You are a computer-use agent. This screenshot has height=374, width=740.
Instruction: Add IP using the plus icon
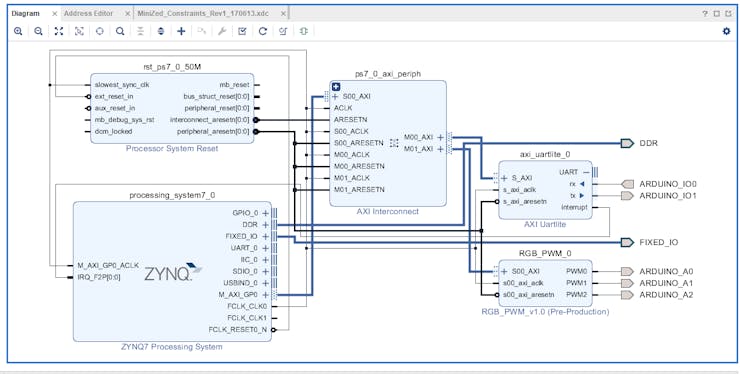pyautogui.click(x=181, y=31)
